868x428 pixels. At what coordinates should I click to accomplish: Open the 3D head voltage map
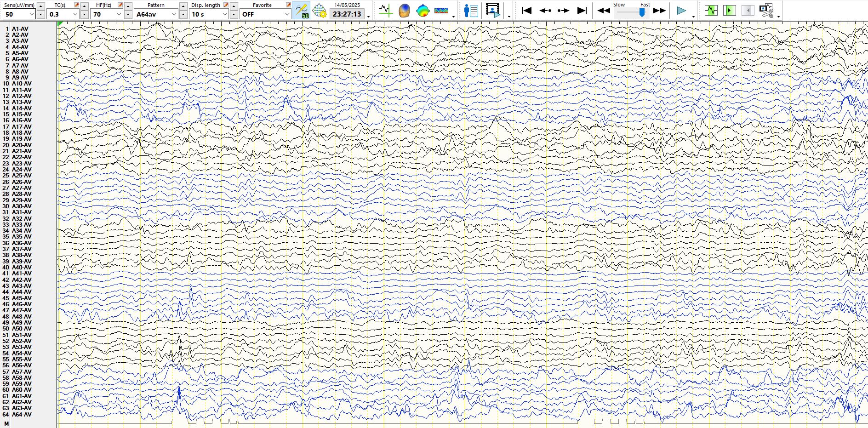pos(404,10)
